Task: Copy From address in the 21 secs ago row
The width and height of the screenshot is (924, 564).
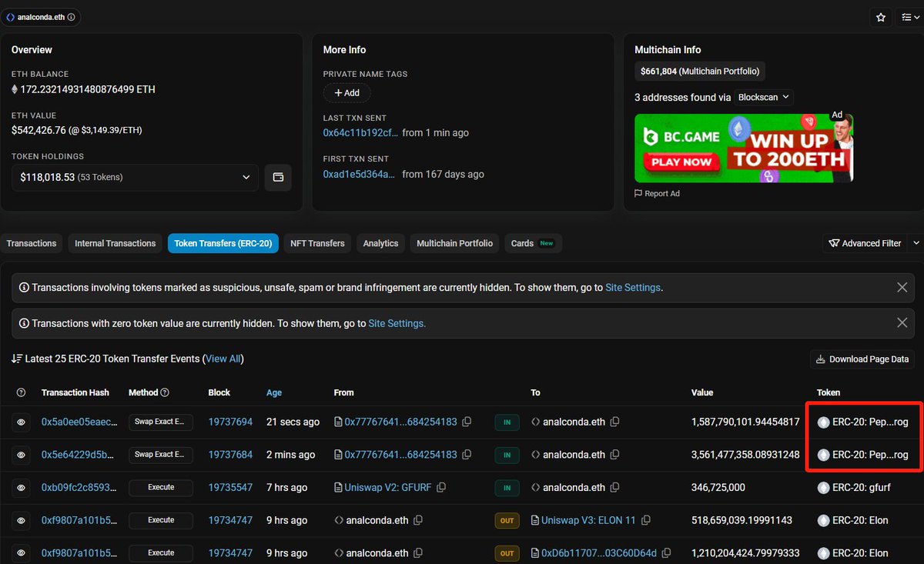Action: click(467, 422)
